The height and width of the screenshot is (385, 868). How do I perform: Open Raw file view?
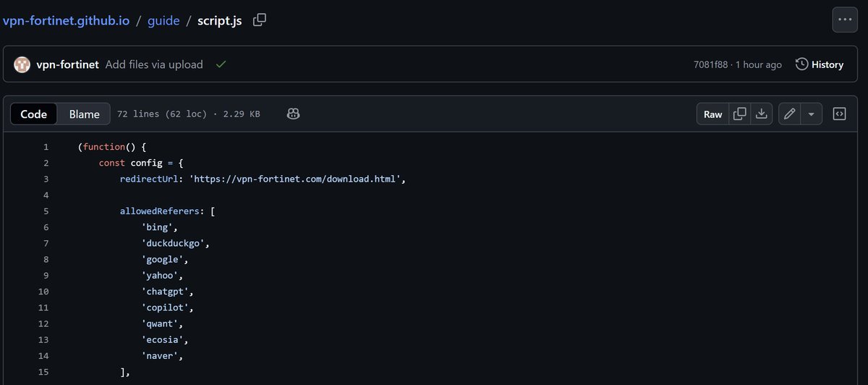tap(712, 114)
